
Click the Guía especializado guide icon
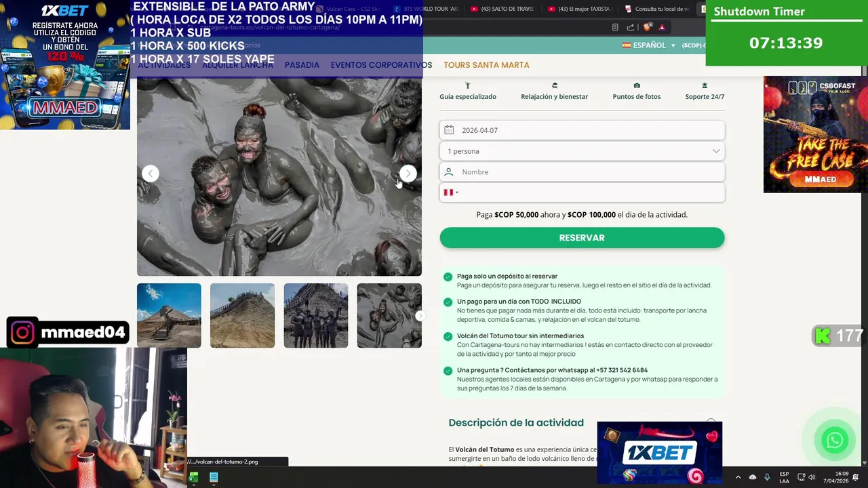tap(467, 85)
